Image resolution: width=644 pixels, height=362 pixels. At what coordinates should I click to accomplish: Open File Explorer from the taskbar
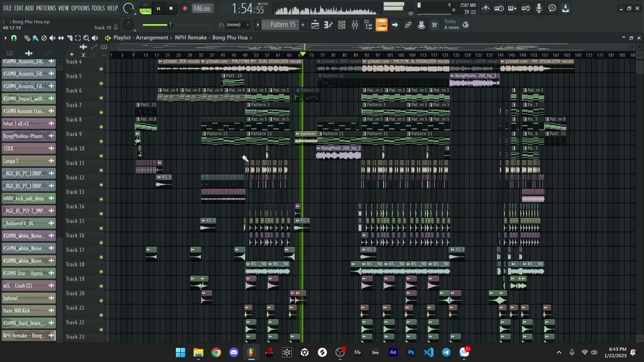click(x=198, y=352)
